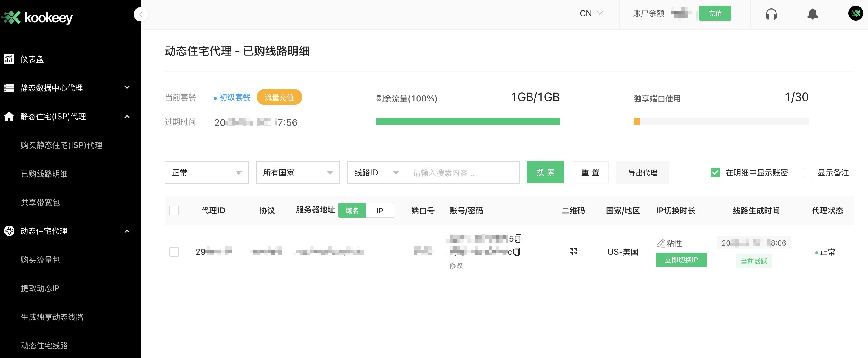Open the proxy QR code icon
The height and width of the screenshot is (358, 868).
coord(573,252)
